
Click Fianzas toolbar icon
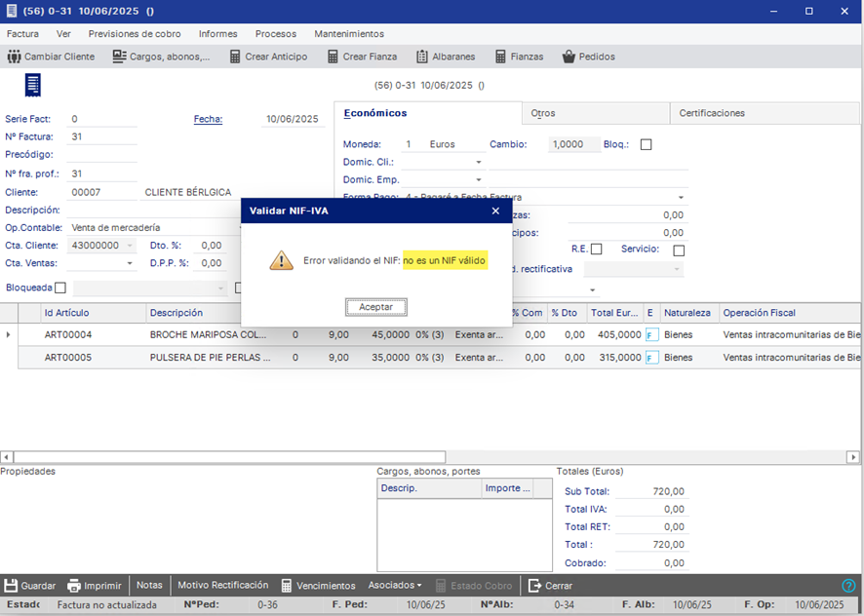(x=500, y=57)
